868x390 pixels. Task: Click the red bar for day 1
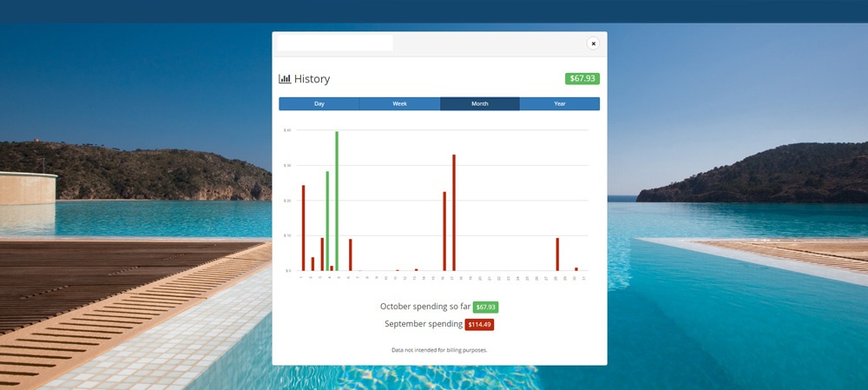[x=303, y=228]
